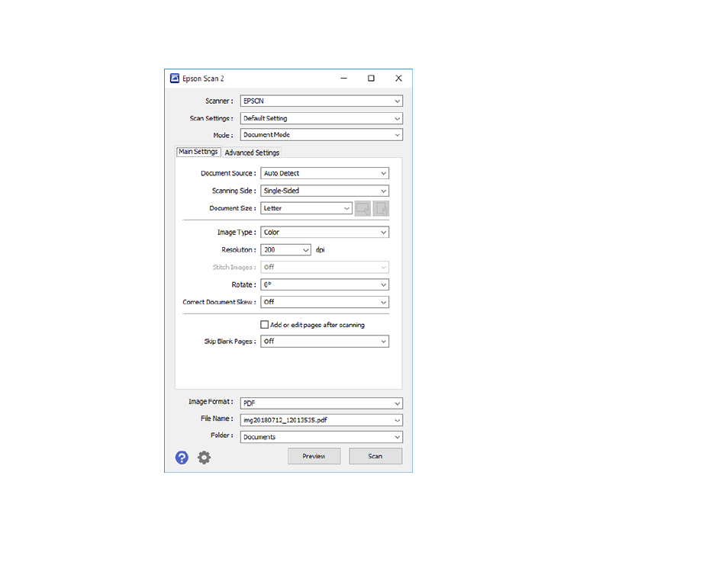Switch to the Advanced Settings tab
The image size is (728, 562).
pos(252,153)
